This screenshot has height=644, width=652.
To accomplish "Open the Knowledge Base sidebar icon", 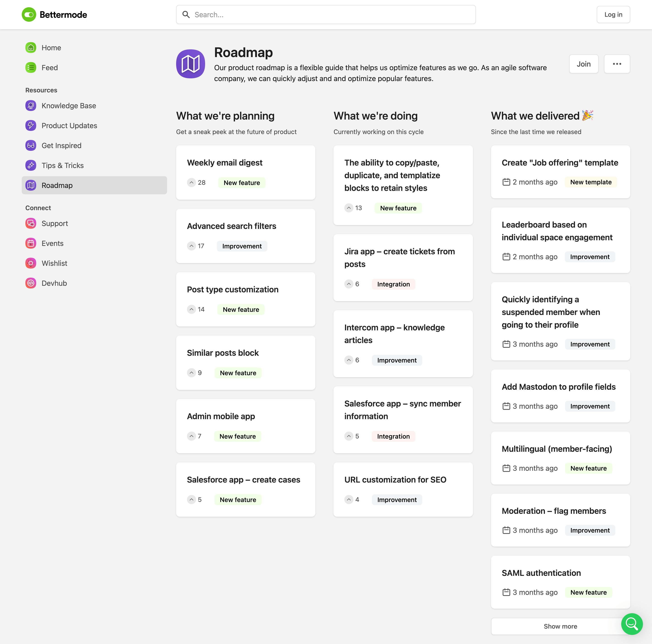I will point(31,106).
